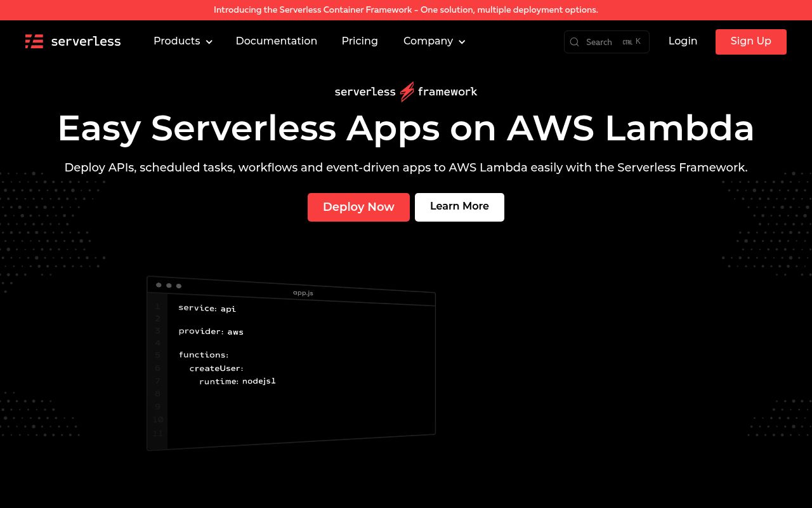
Task: Open the Documentation page from navbar
Action: point(277,41)
